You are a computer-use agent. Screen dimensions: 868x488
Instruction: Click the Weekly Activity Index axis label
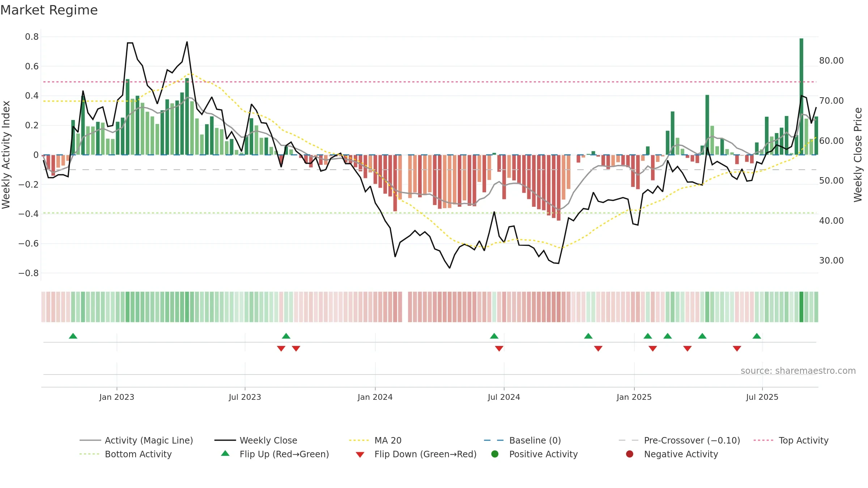click(6, 155)
